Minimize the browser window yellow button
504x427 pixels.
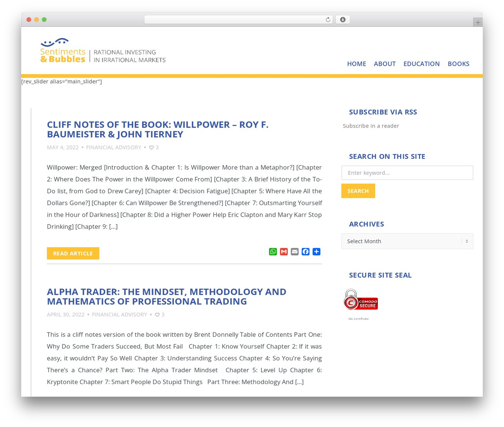tap(36, 20)
